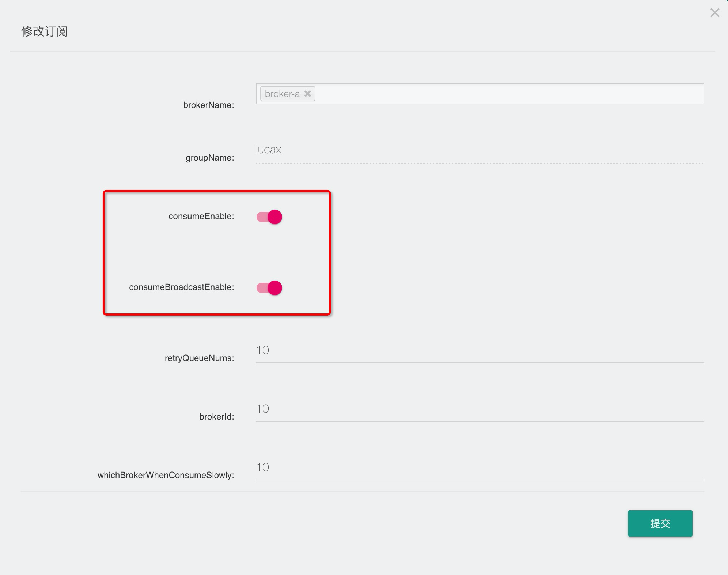The width and height of the screenshot is (728, 575).
Task: Toggle the consumeEnable switch
Action: 269,217
